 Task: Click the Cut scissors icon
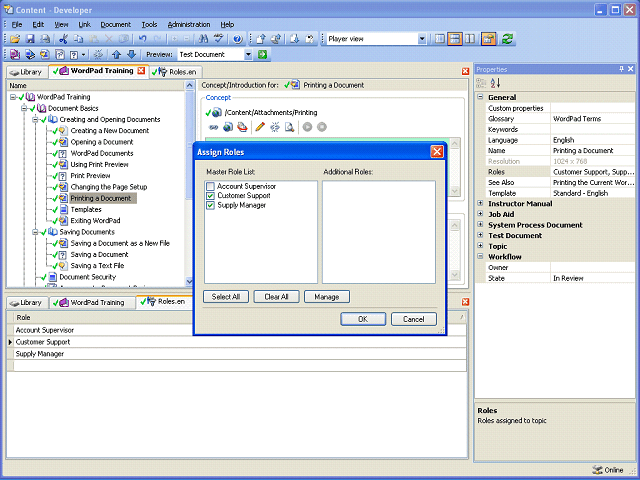pyautogui.click(x=63, y=39)
